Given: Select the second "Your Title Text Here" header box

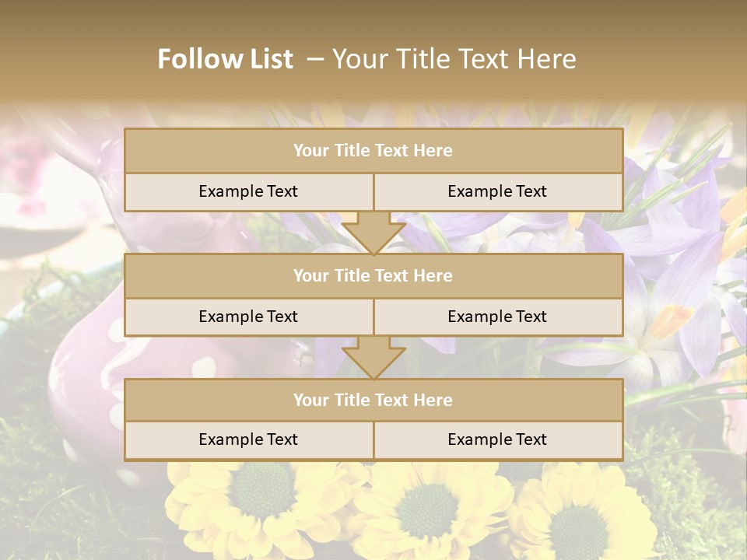Looking at the screenshot, I should pyautogui.click(x=373, y=275).
